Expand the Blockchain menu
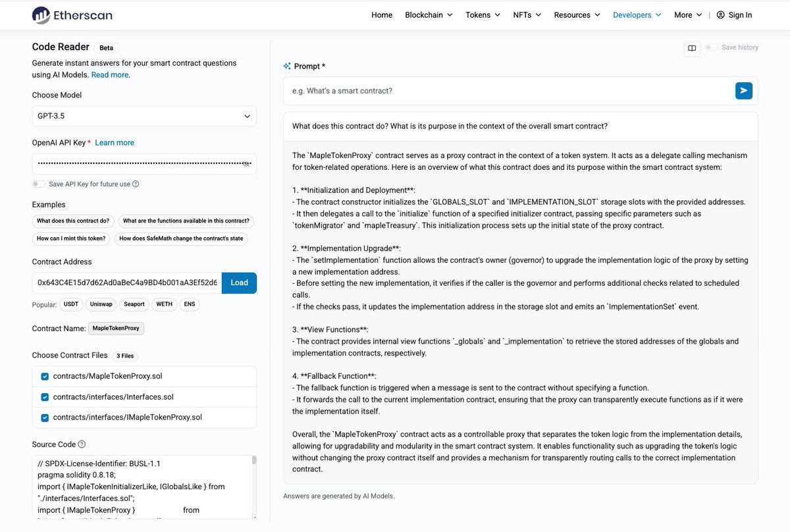 [429, 15]
